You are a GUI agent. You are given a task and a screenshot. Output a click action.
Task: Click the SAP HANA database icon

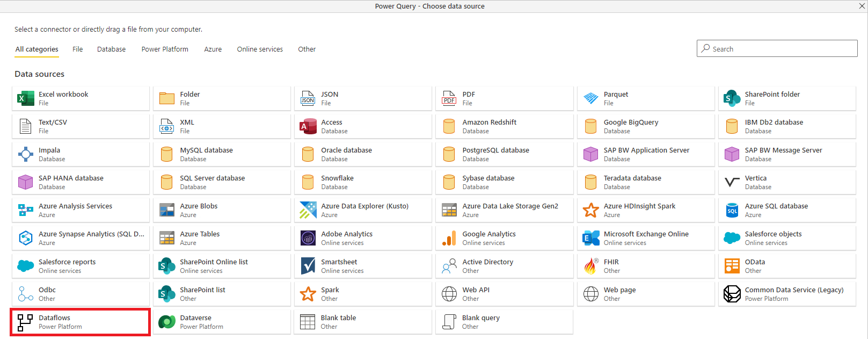(x=25, y=182)
